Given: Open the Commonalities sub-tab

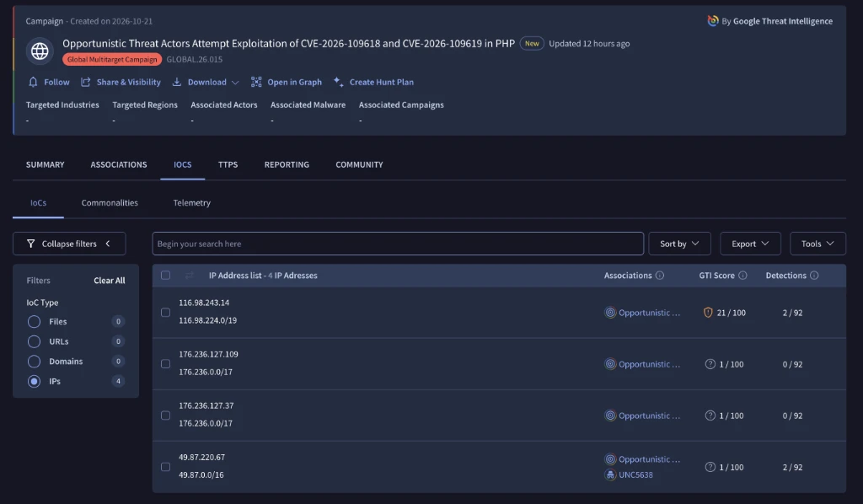Looking at the screenshot, I should click(x=110, y=202).
